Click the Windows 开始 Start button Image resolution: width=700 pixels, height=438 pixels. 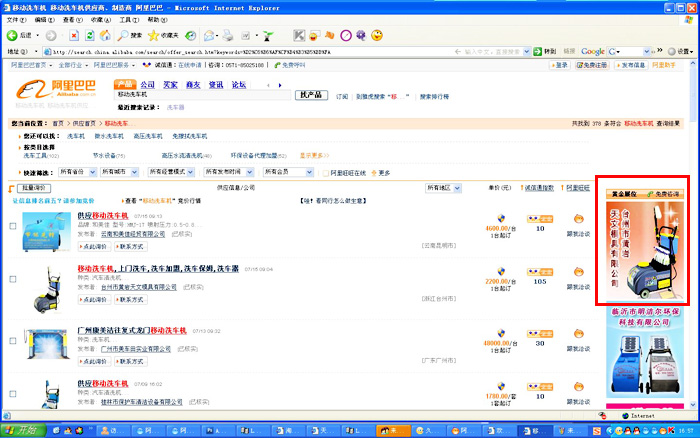click(x=24, y=430)
